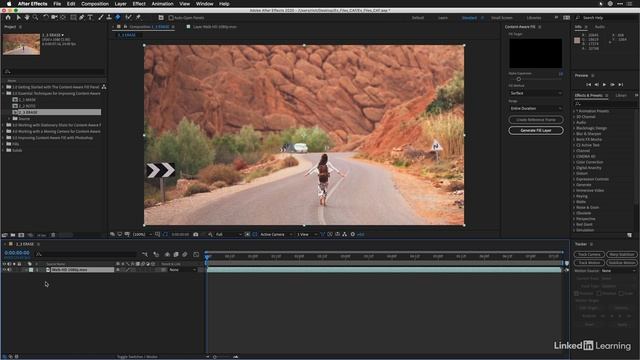Open the Range Entire Duration dropdown
Screen dimensions: 640x360
click(536, 108)
